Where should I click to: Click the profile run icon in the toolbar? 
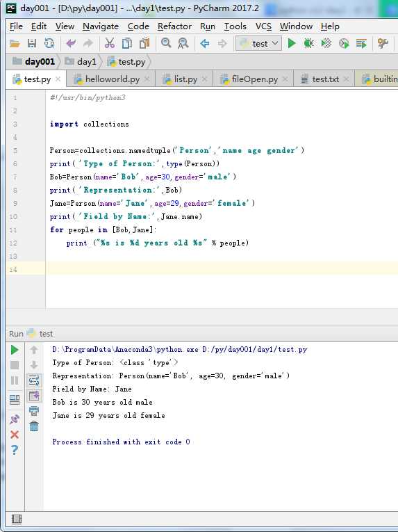click(x=344, y=43)
